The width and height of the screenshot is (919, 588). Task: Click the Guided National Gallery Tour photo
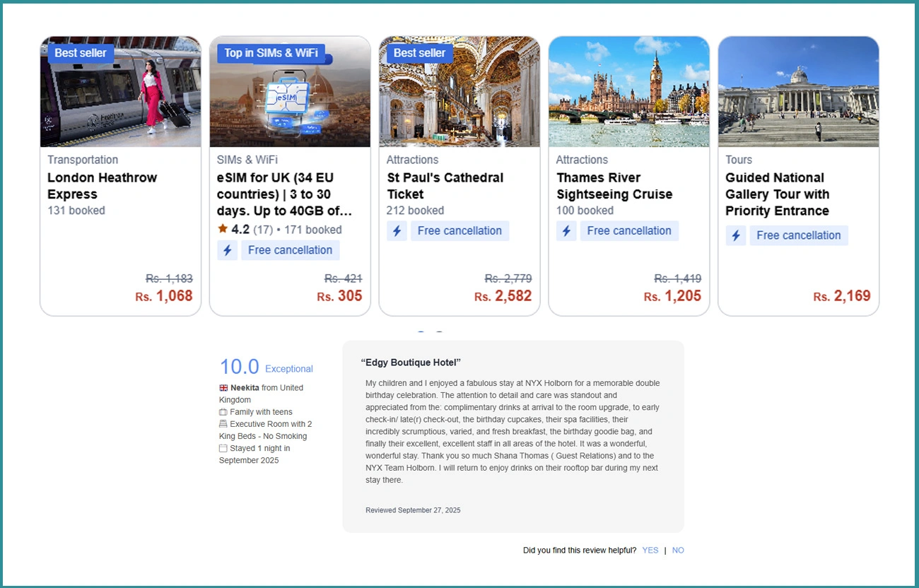tap(798, 92)
